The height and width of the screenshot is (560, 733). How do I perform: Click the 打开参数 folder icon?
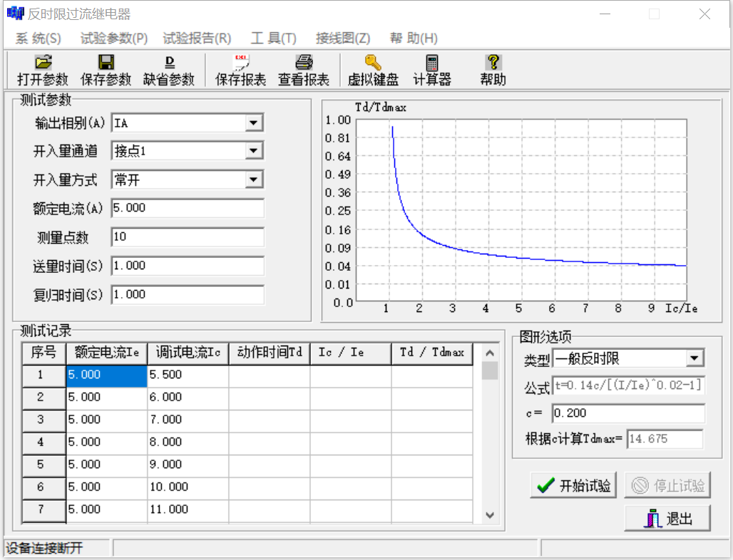click(43, 63)
